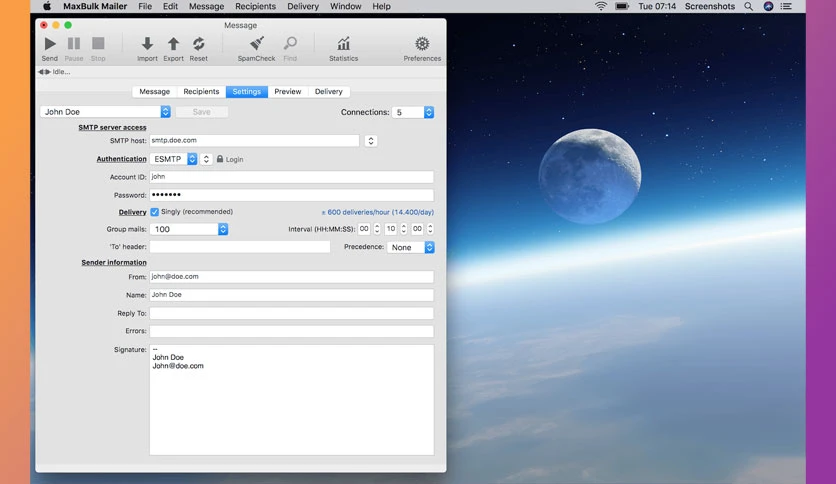The image size is (836, 484).
Task: Click the interval minutes value 10
Action: [x=391, y=229]
